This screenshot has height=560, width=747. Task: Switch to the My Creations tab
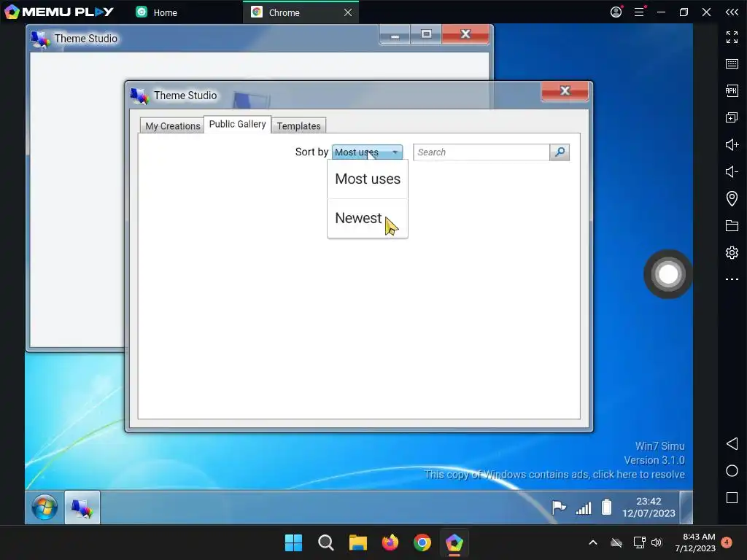(172, 126)
